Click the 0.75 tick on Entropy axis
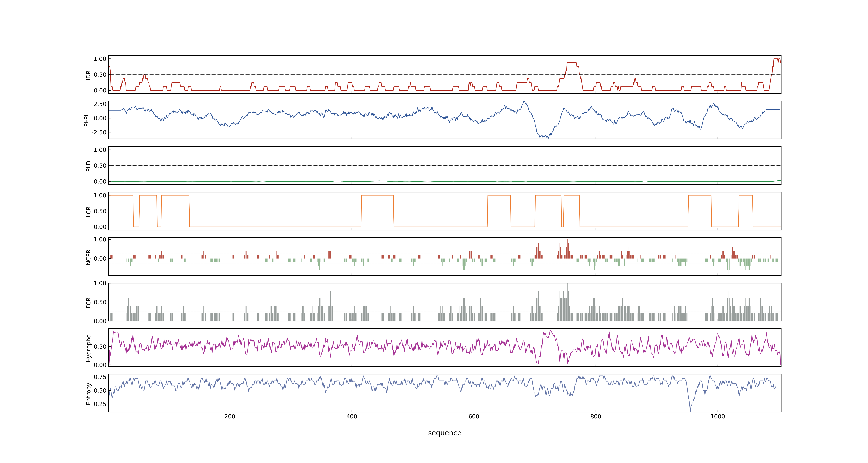The width and height of the screenshot is (868, 463). point(100,377)
